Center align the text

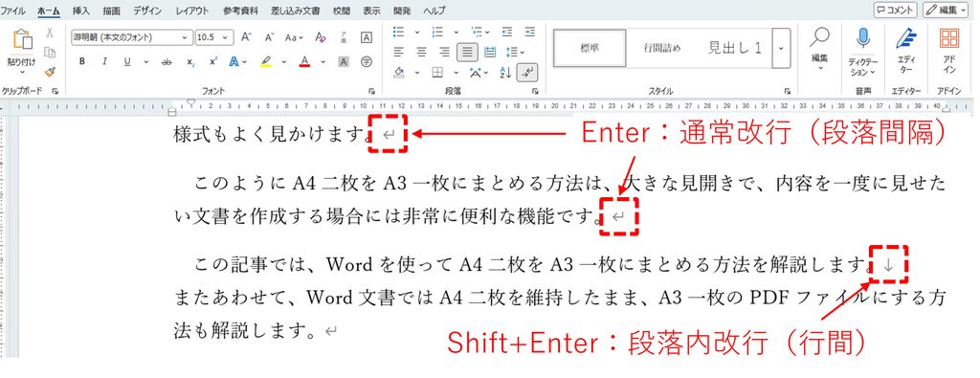[422, 52]
